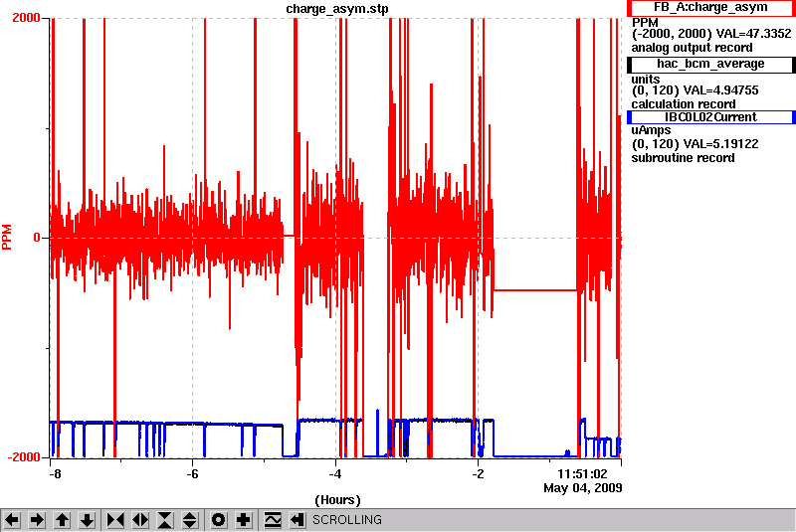The width and height of the screenshot is (796, 532).
Task: Click the -2000 y-axis minimum label
Action: pos(23,456)
